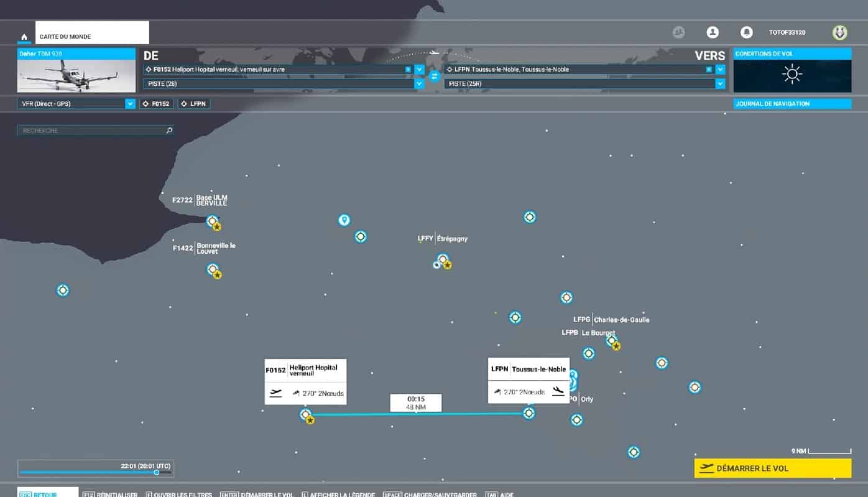Swap departure and arrival airports
Image resolution: width=868 pixels, height=497 pixels.
[435, 76]
